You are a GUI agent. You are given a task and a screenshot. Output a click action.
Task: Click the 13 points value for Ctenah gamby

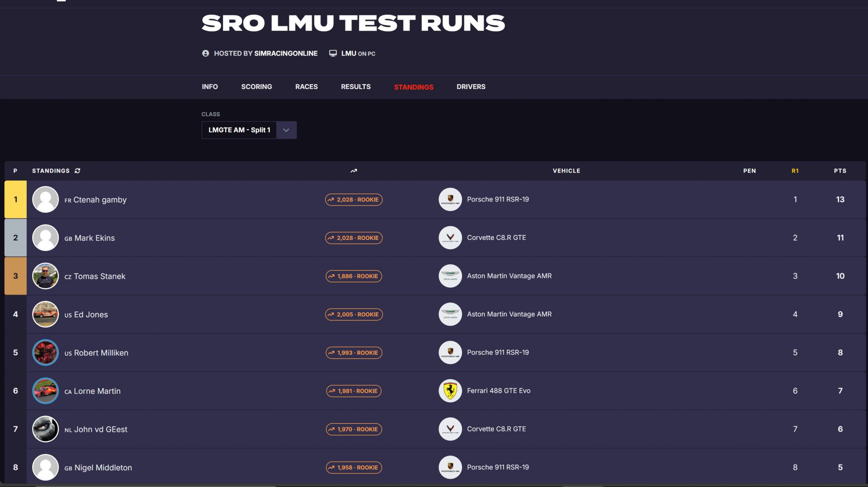point(840,200)
